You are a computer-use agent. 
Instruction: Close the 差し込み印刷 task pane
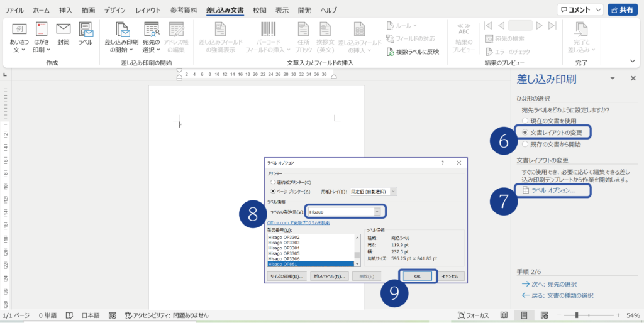633,79
